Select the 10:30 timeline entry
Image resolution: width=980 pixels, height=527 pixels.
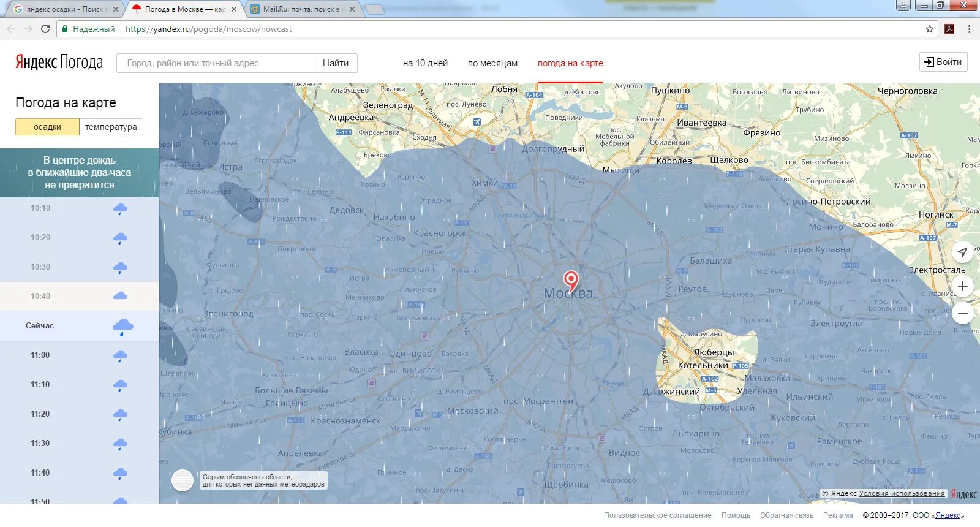[80, 267]
